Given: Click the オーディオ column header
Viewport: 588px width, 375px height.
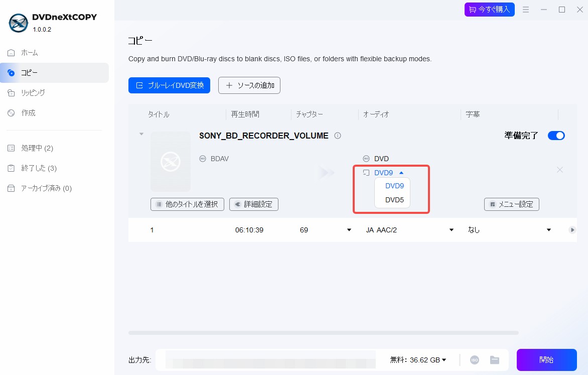Looking at the screenshot, I should pos(376,114).
